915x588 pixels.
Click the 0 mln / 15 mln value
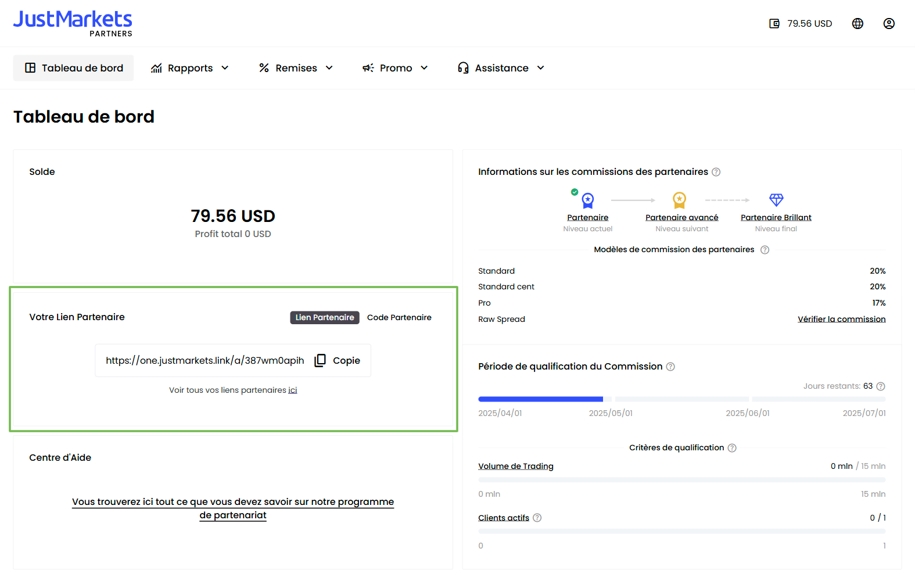(x=858, y=467)
